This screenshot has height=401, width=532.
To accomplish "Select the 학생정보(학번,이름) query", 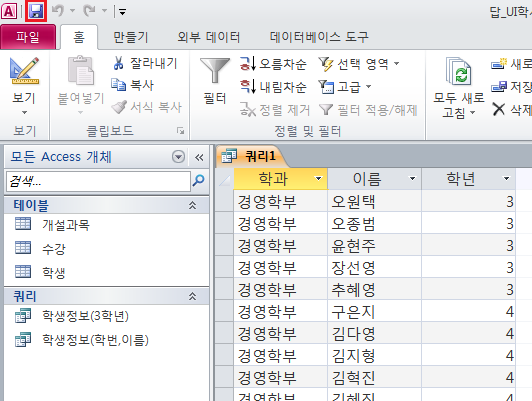I will 106,340.
